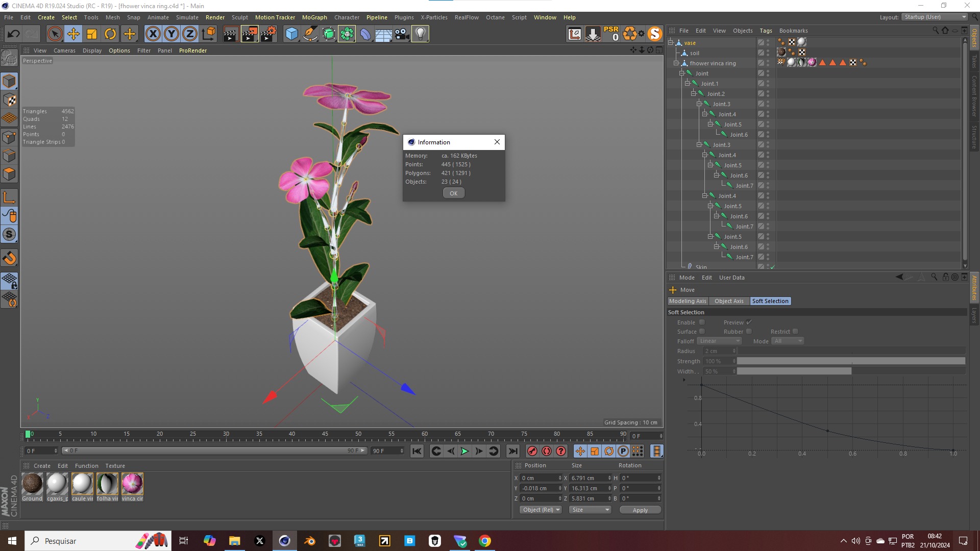Click the Record Active Objects keyframe button
980x551 pixels.
pyautogui.click(x=532, y=451)
